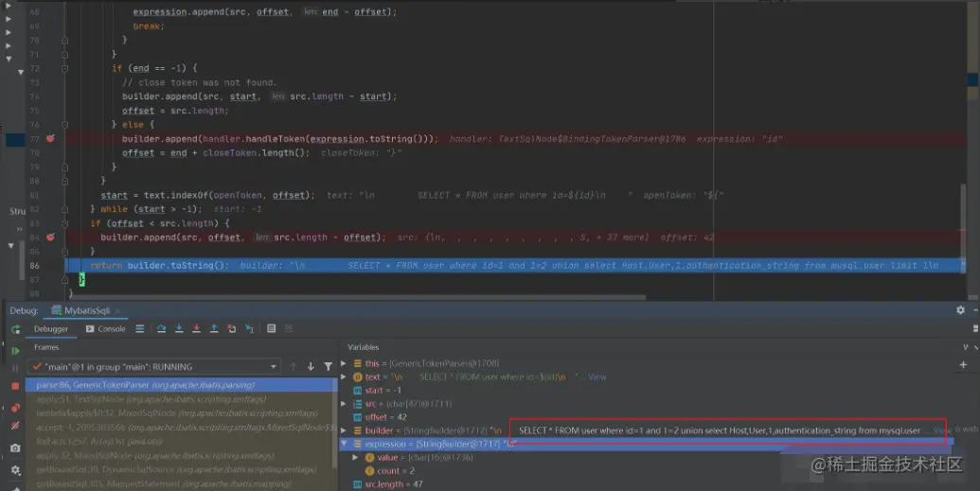Viewport: 980px width, 491px height.
Task: Collapse the else block at line 76
Action: [65, 125]
